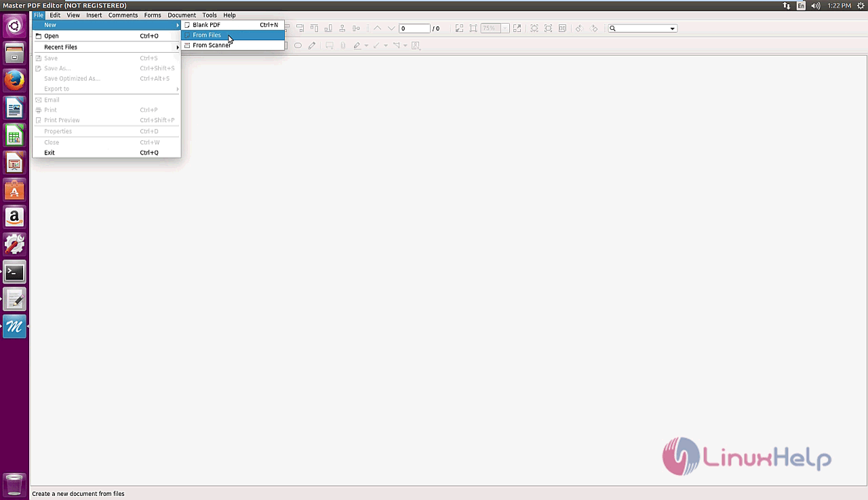Screen dimensions: 868x500
Task: Launch LibreOffice Writer from the launcher
Action: click(14, 108)
